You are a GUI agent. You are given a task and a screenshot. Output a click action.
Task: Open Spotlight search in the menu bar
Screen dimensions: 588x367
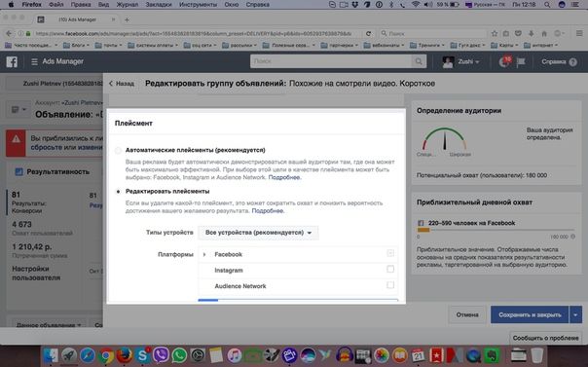click(547, 5)
